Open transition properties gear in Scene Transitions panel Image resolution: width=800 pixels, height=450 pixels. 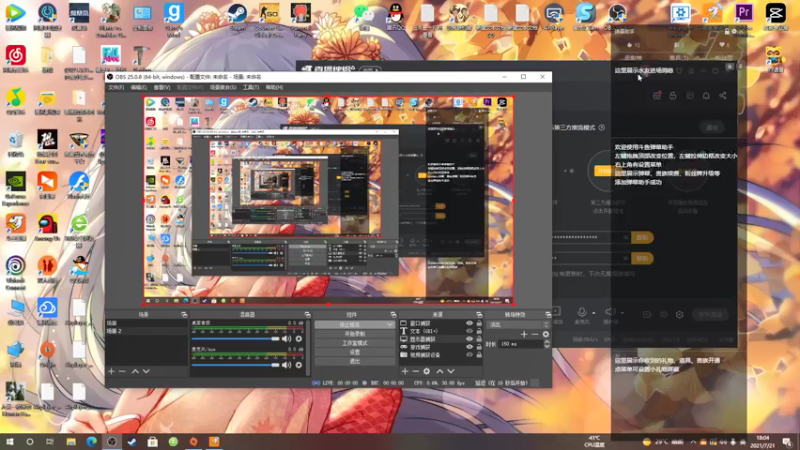tap(545, 334)
